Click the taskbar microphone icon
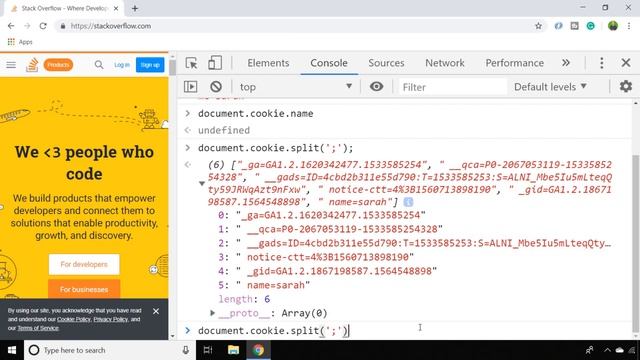 [186, 350]
